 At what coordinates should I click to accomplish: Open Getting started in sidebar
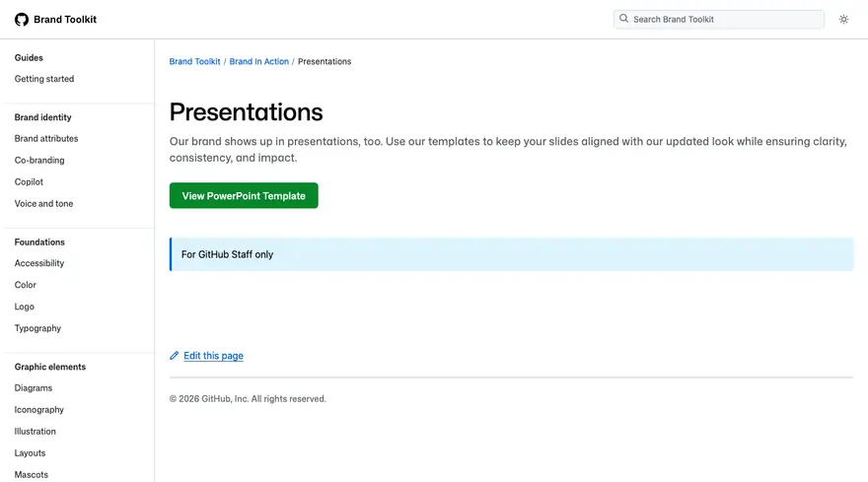[44, 79]
